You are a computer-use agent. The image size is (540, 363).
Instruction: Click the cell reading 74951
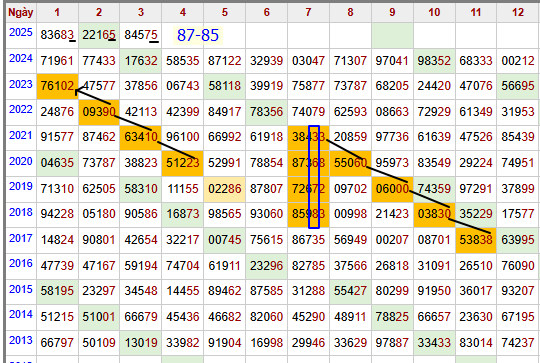pyautogui.click(x=518, y=163)
